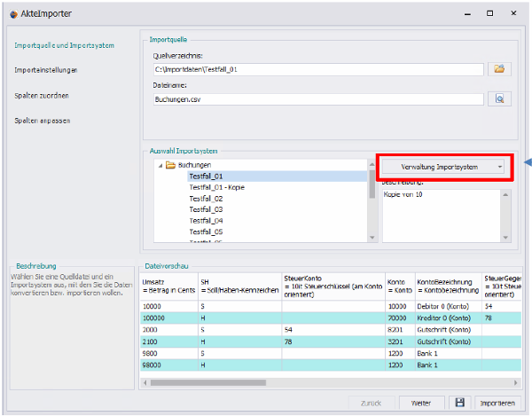Image resolution: width=532 pixels, height=416 pixels.
Task: Close the AkteImporter window
Action: coord(513,13)
